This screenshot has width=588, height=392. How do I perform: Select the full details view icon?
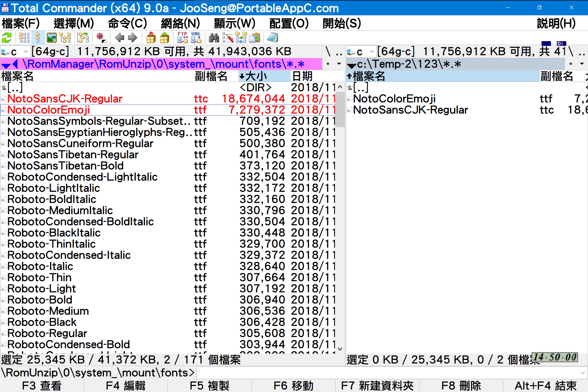point(38,38)
